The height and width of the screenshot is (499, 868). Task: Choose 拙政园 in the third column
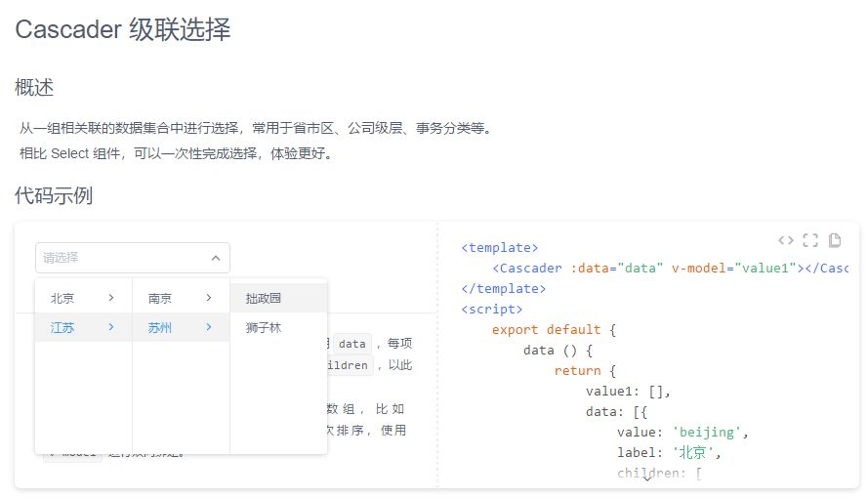tap(278, 298)
